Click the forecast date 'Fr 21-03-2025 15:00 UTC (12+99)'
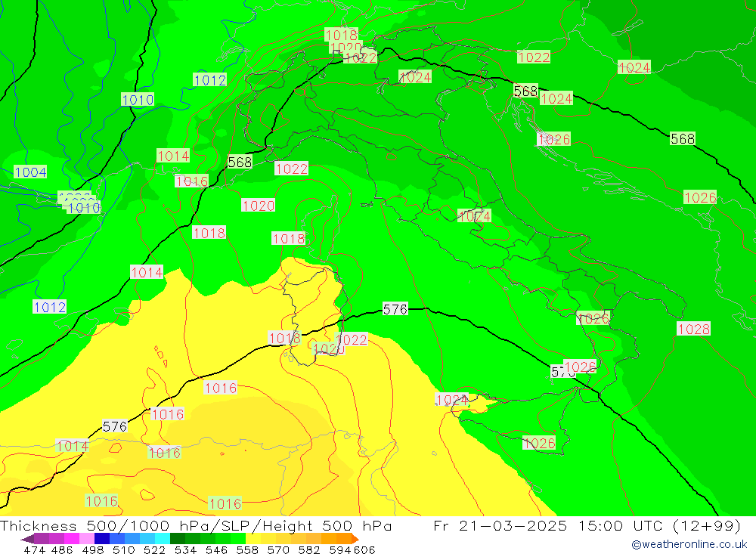This screenshot has width=756, height=554. pyautogui.click(x=587, y=525)
